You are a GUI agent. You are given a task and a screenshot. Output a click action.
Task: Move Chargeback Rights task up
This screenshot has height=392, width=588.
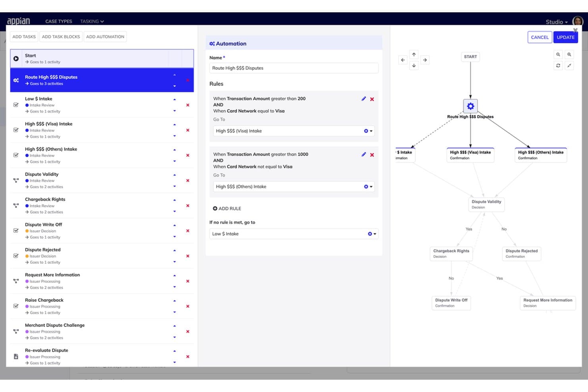click(x=174, y=201)
